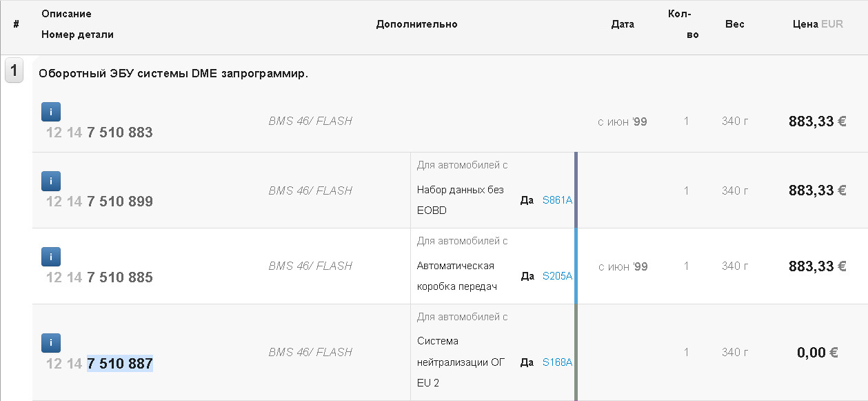This screenshot has height=401, width=868.
Task: Click info icon for part 7 510 899
Action: (x=51, y=181)
